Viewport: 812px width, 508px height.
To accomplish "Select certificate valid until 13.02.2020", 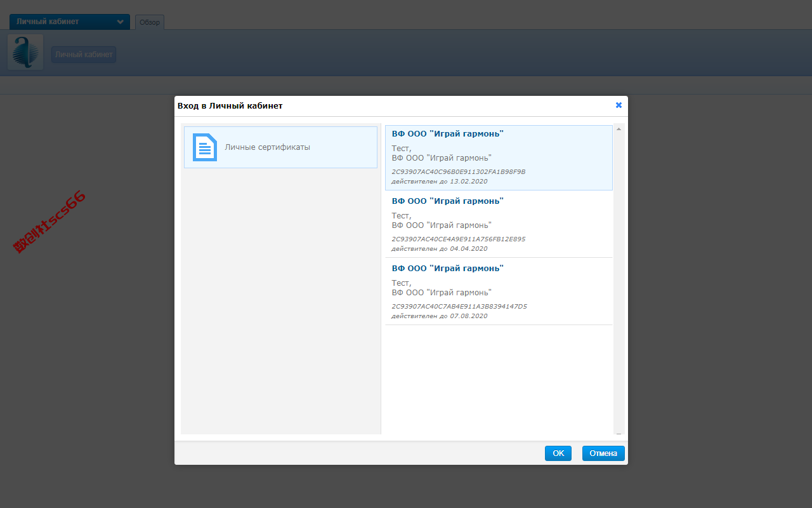I will coord(499,157).
